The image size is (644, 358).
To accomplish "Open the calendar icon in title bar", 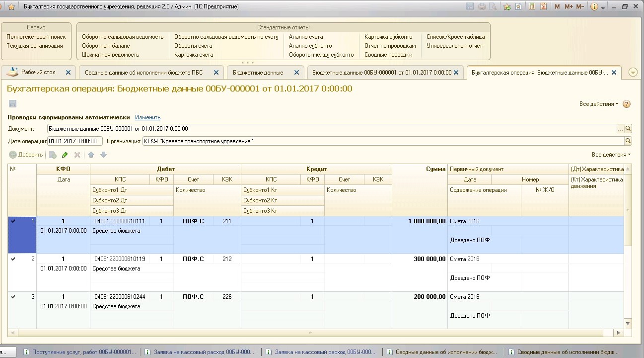I will [543, 6].
